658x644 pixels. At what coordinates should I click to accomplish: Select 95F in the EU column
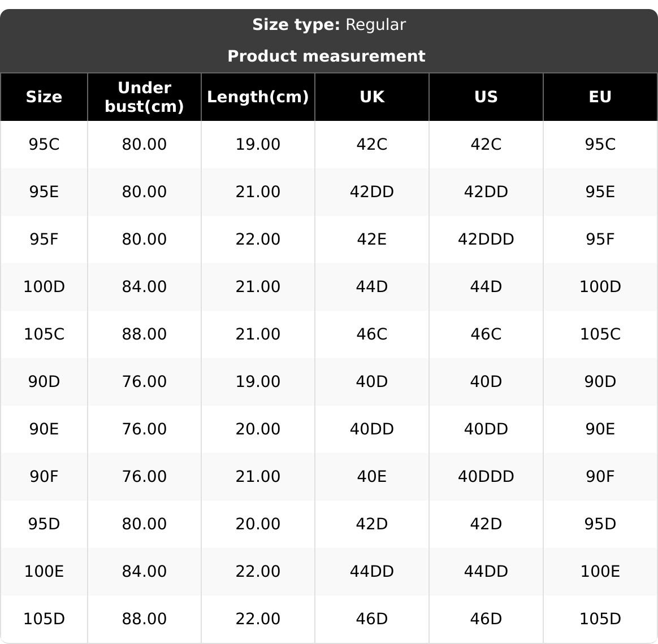point(600,240)
